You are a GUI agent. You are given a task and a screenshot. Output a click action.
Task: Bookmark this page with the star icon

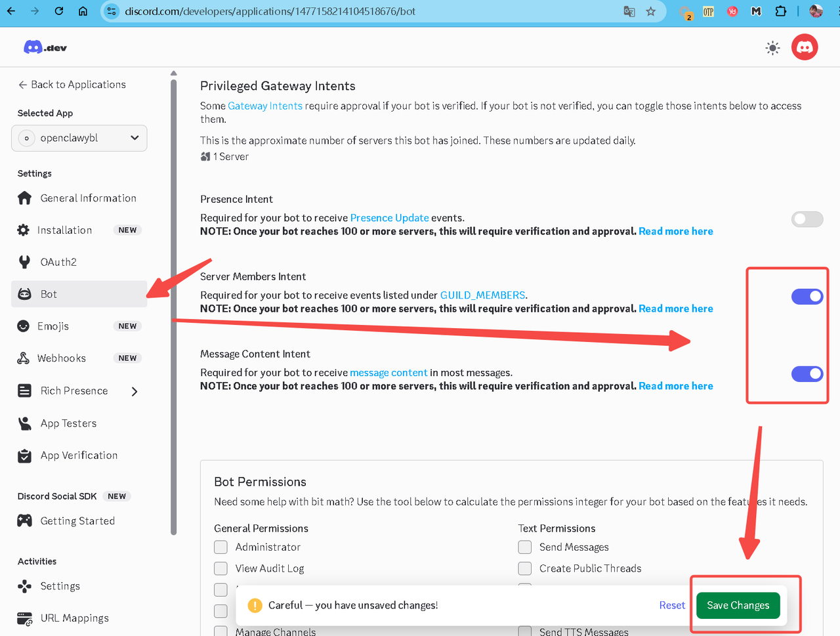pyautogui.click(x=651, y=11)
